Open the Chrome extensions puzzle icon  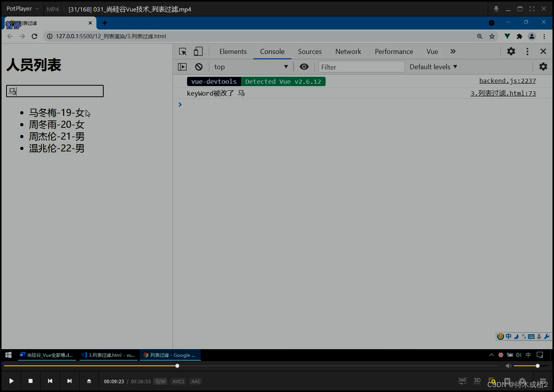tap(519, 36)
